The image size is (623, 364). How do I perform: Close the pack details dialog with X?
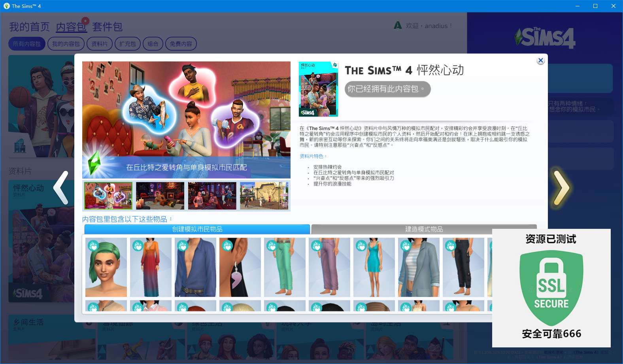540,60
